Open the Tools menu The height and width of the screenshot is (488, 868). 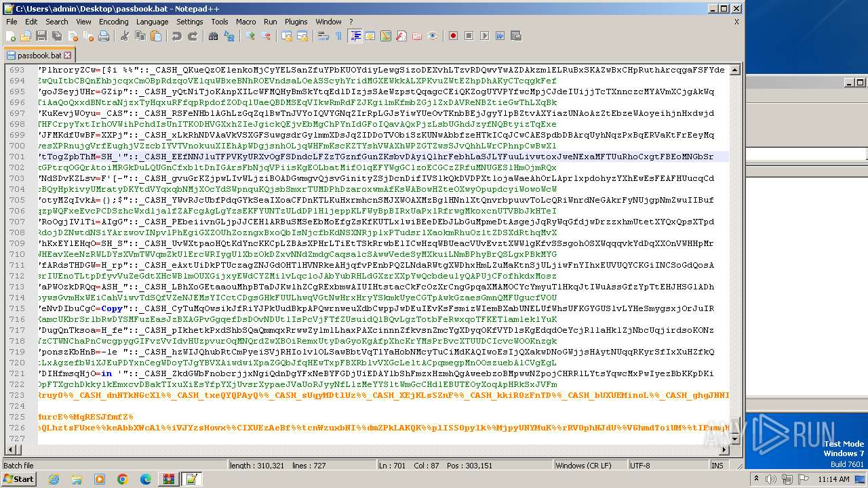pos(219,22)
